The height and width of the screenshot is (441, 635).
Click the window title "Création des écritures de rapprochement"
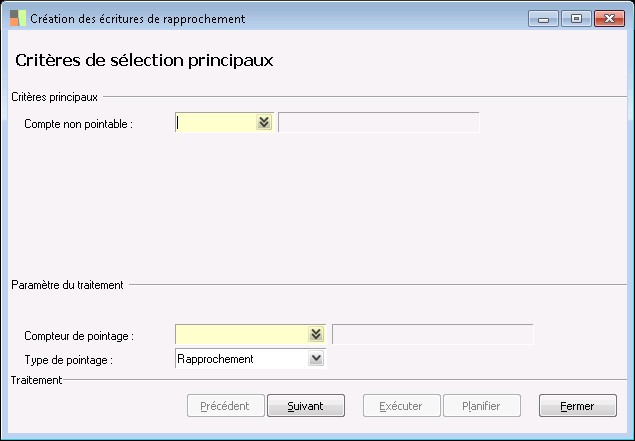pyautogui.click(x=138, y=19)
